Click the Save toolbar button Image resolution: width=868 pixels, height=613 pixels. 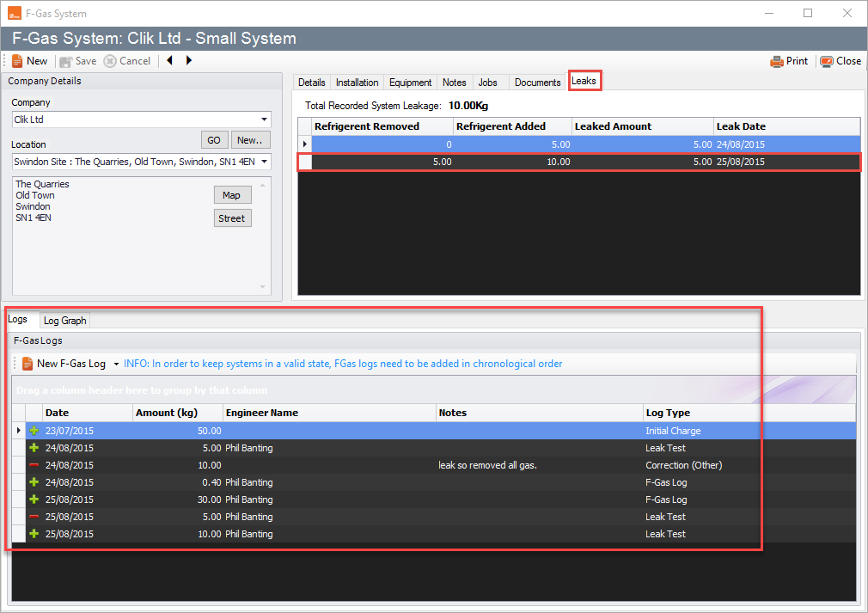point(78,61)
